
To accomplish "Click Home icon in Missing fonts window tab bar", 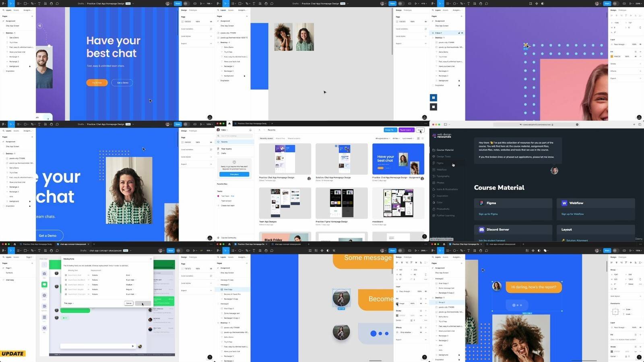I will tap(15, 244).
